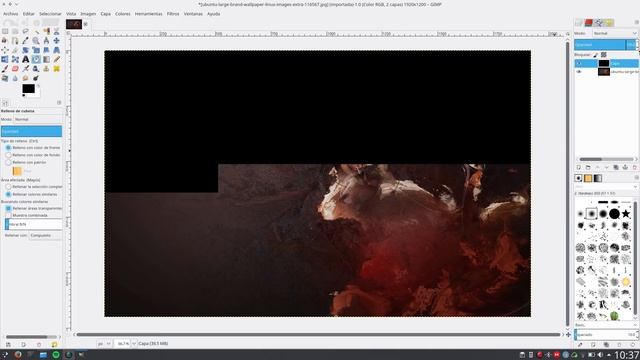640x360 pixels.
Task: Select the Zoom magnifier tool
Action: pos(36,40)
